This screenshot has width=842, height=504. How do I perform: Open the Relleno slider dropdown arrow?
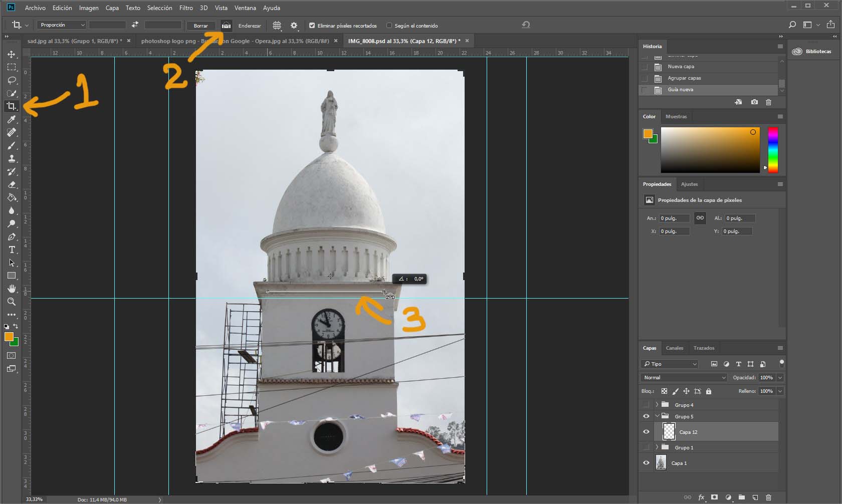780,391
